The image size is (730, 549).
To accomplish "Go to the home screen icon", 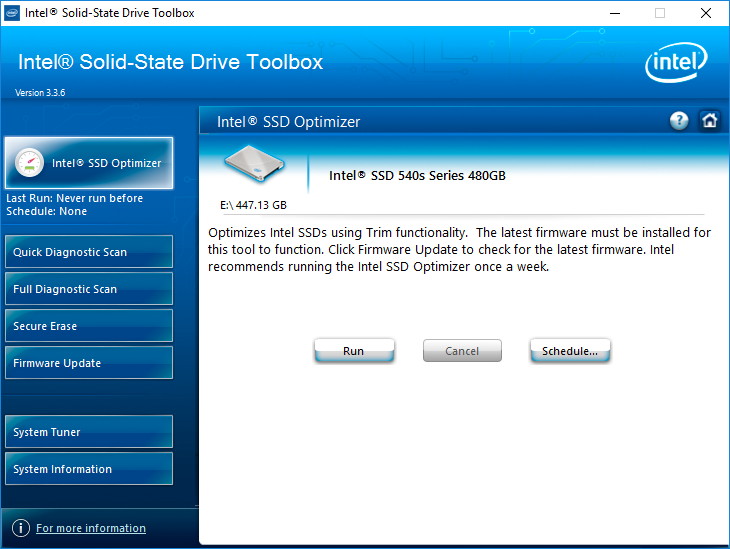I will coord(710,121).
